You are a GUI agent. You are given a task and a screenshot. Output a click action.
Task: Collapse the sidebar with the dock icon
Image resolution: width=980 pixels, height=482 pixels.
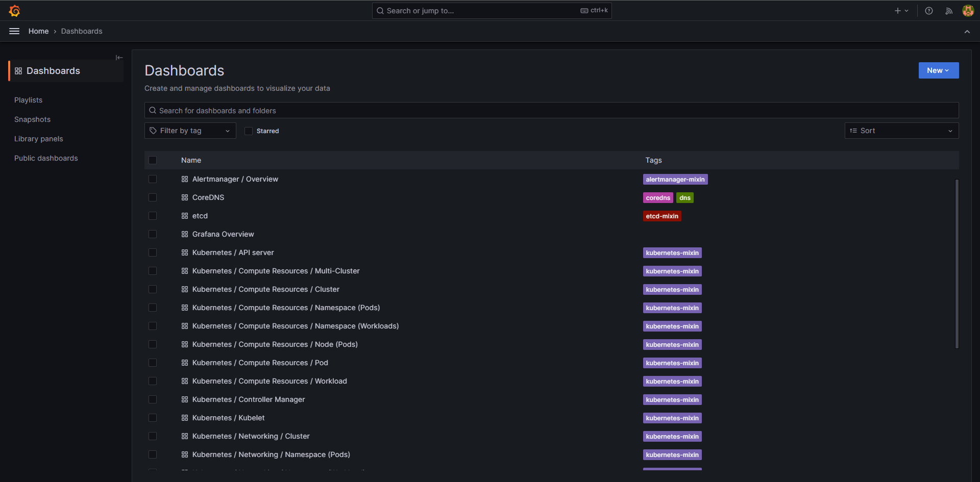(x=119, y=58)
